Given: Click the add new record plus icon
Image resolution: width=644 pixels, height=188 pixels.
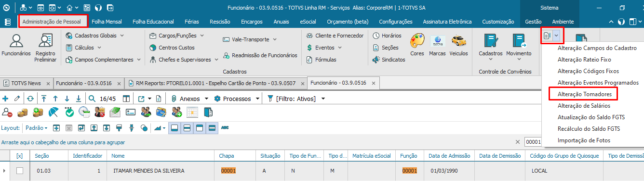Looking at the screenshot, I should pos(6,99).
